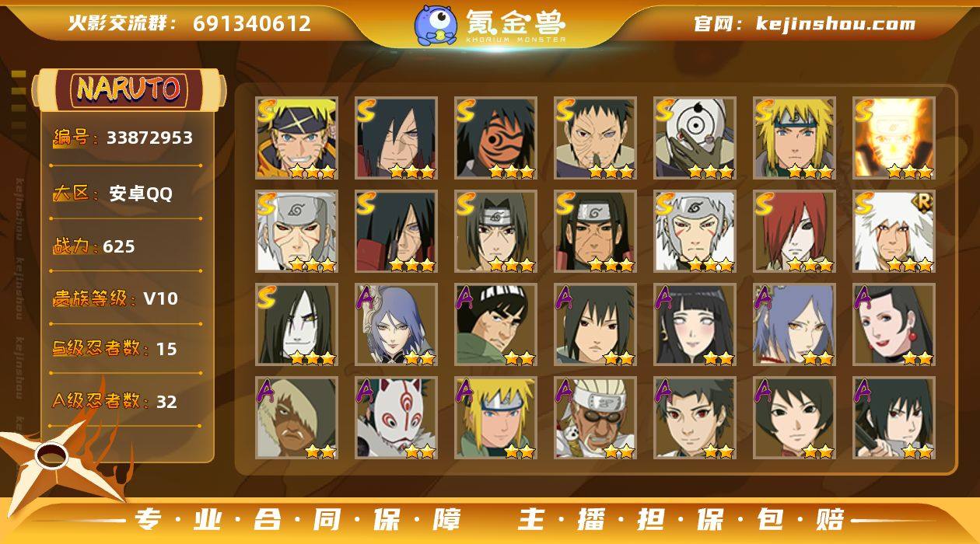The image size is (980, 544).
Task: Click the group number 691340612
Action: 252,24
